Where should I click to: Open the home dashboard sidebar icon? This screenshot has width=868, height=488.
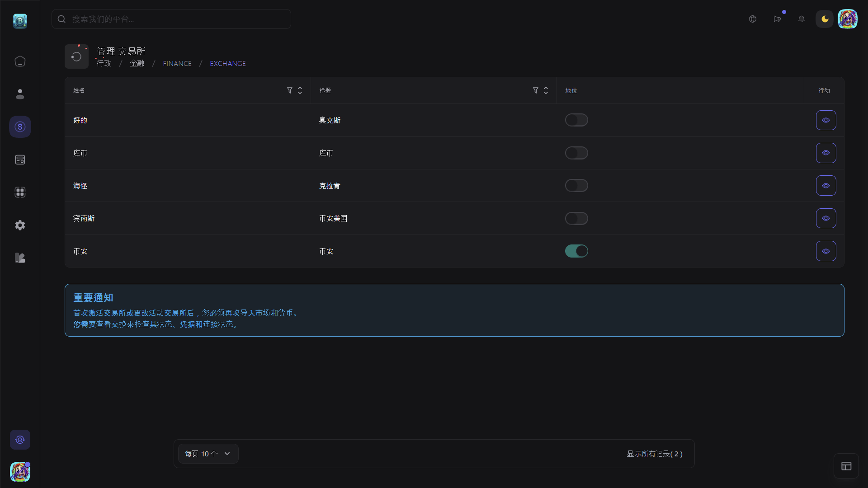(x=20, y=61)
